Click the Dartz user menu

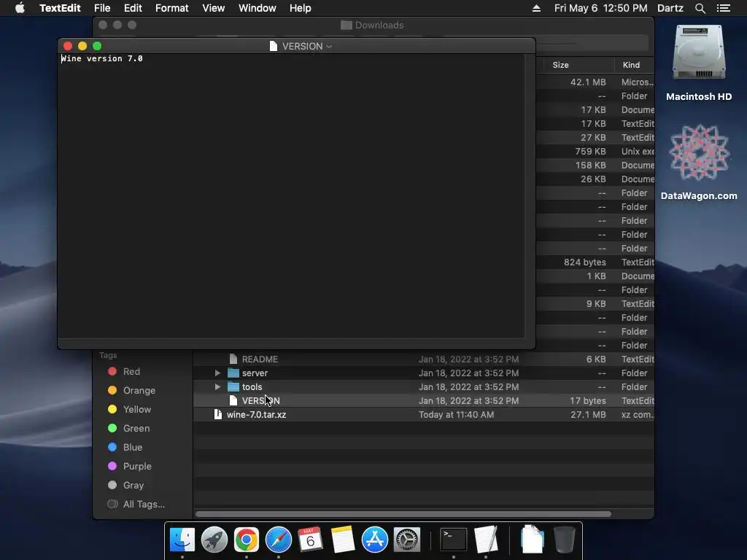pyautogui.click(x=670, y=8)
